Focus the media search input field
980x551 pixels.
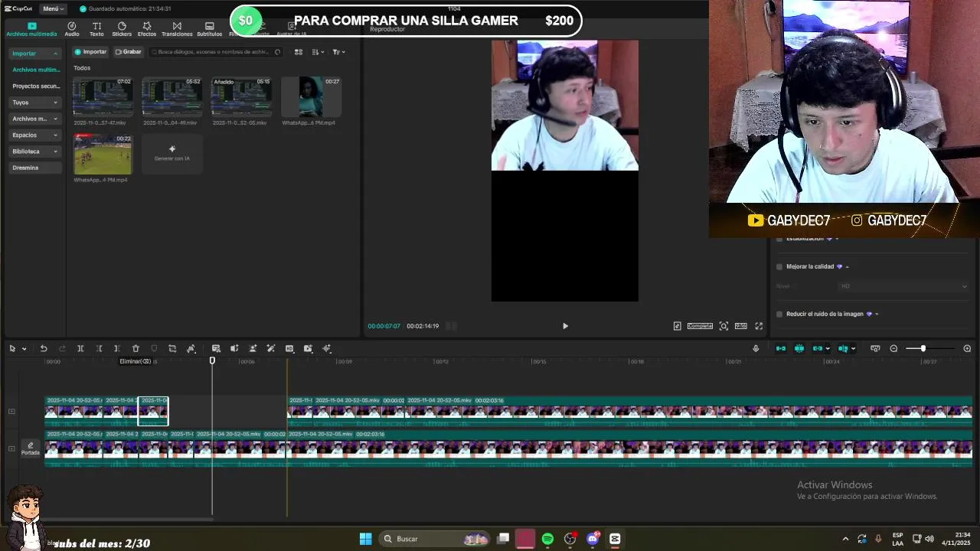pos(215,52)
